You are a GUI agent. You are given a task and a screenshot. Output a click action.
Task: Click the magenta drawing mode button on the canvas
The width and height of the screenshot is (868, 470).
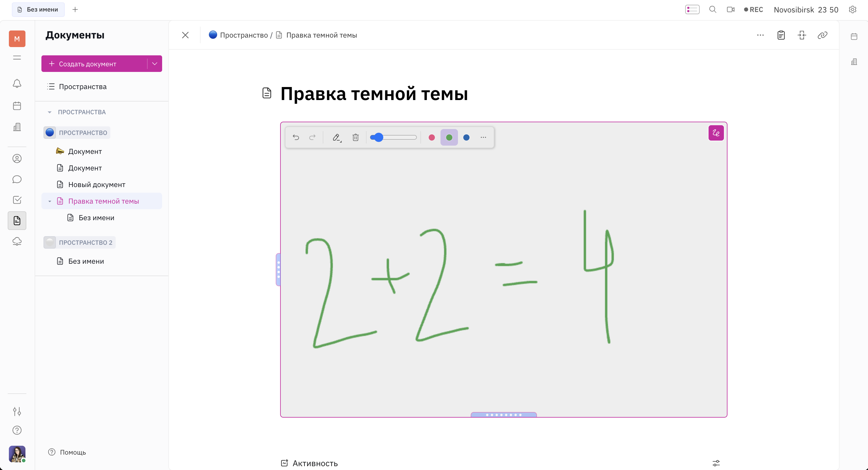coord(716,133)
